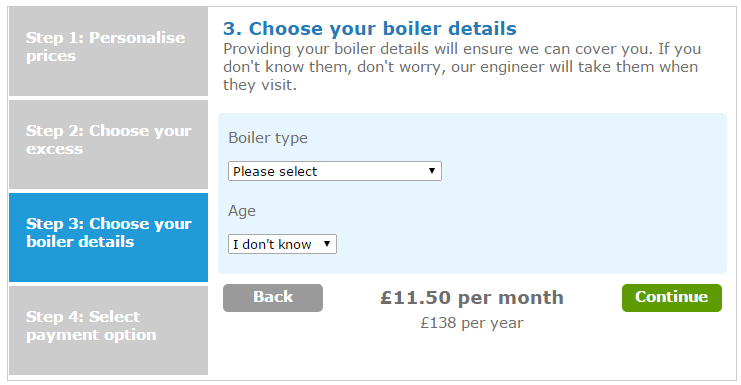Click the 'I don't know' option text
741x385 pixels.
pyautogui.click(x=272, y=245)
